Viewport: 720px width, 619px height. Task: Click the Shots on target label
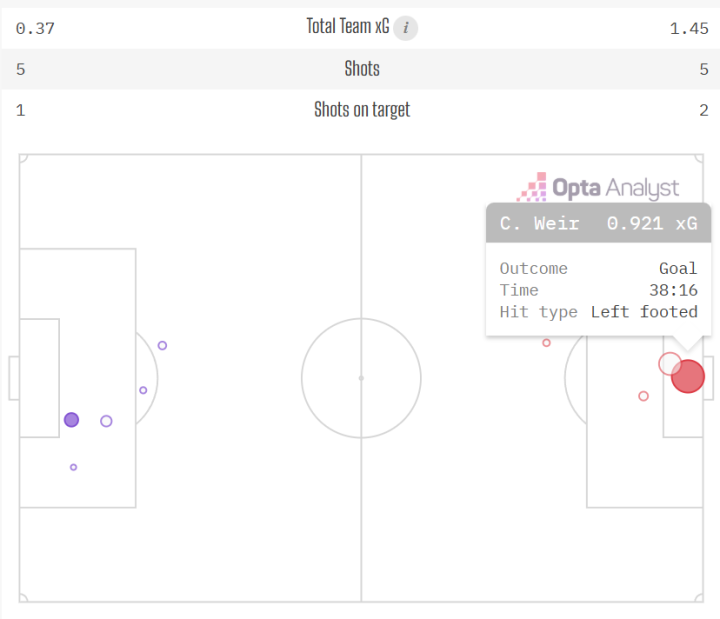pyautogui.click(x=362, y=110)
